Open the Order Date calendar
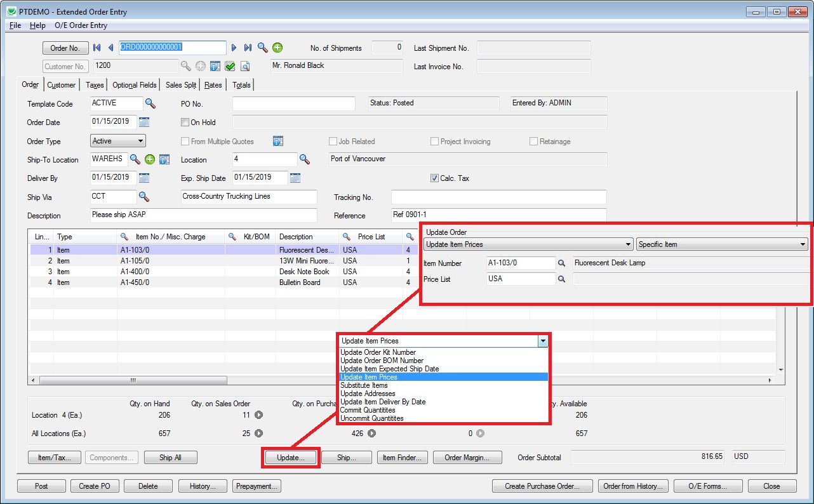The image size is (814, 504). (143, 122)
